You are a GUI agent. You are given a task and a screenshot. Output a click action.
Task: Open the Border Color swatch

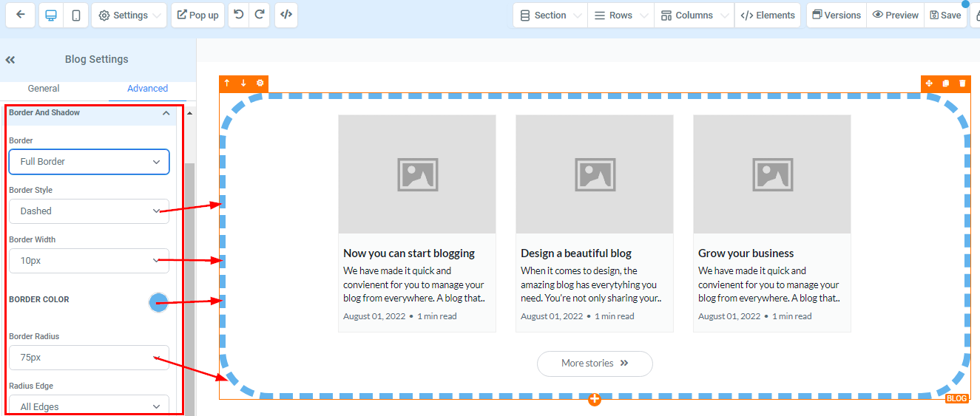pyautogui.click(x=158, y=302)
